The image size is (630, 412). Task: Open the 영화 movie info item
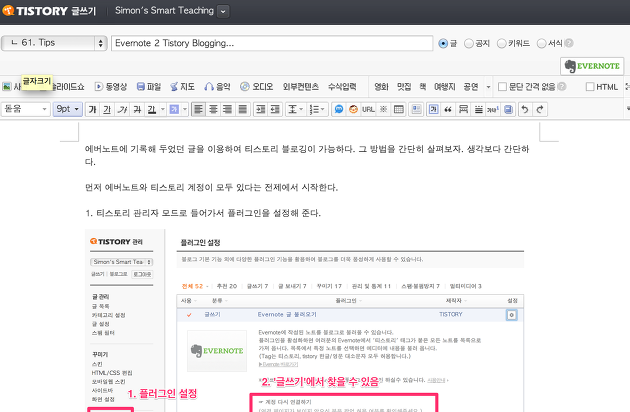[381, 86]
